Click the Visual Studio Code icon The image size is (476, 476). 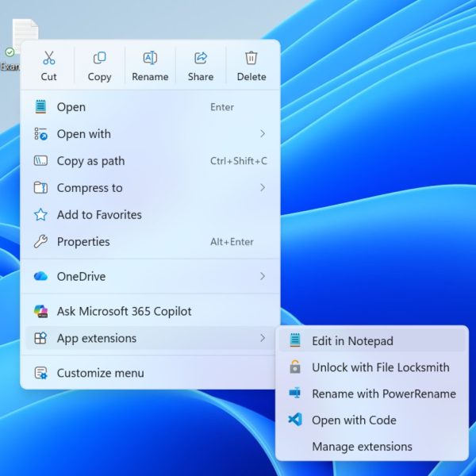coord(295,420)
